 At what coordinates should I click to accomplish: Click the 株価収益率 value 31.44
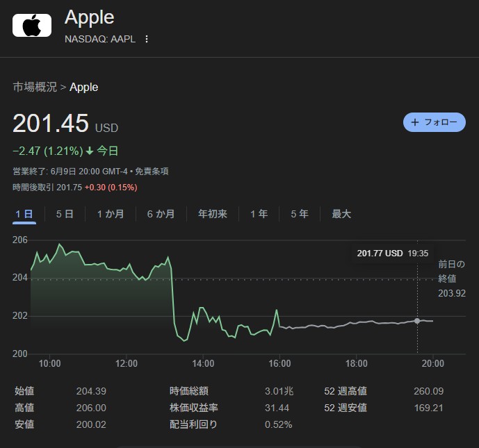[277, 408]
